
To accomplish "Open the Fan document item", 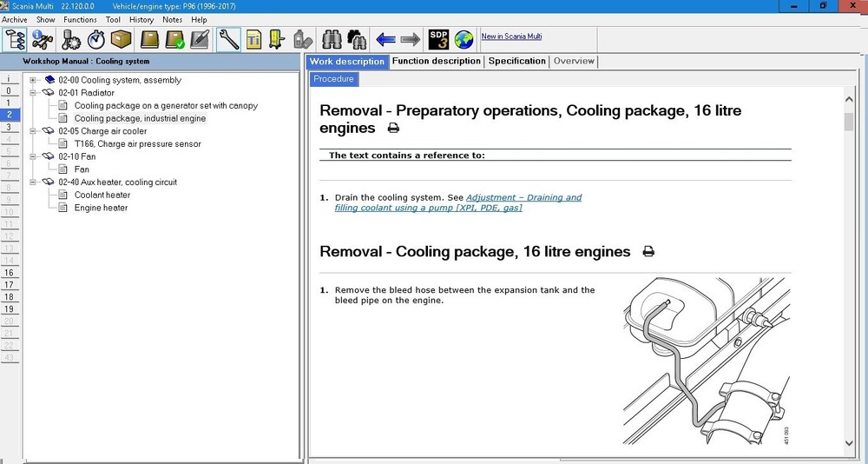I will [x=82, y=169].
